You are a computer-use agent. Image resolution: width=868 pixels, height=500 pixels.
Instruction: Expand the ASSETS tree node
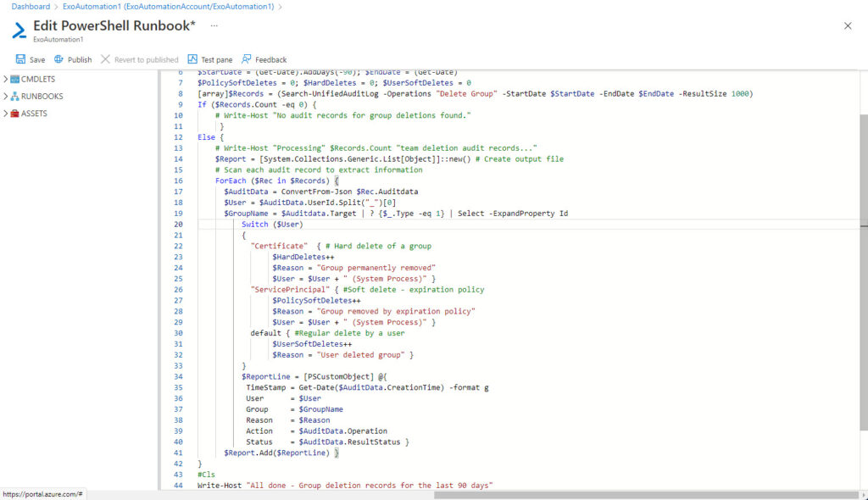point(6,113)
